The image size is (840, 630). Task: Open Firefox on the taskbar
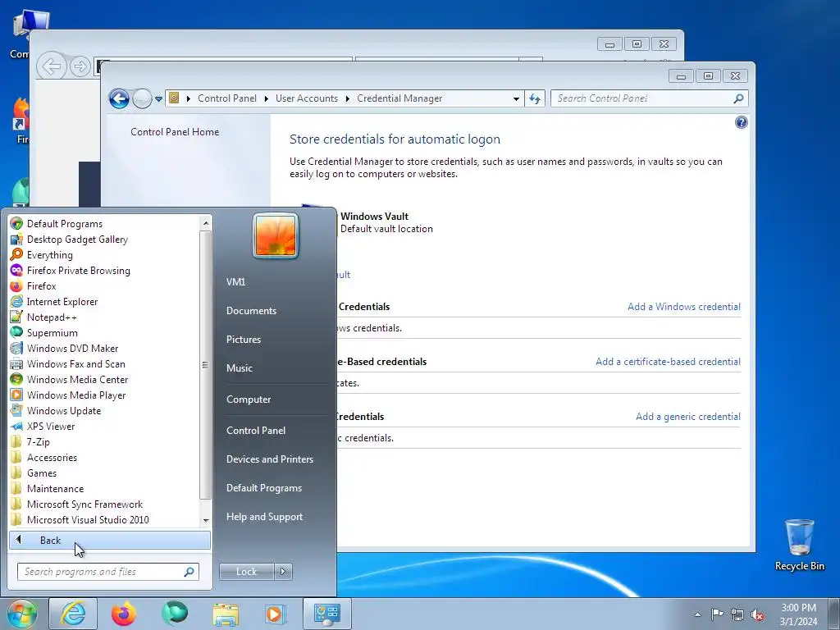coord(124,614)
